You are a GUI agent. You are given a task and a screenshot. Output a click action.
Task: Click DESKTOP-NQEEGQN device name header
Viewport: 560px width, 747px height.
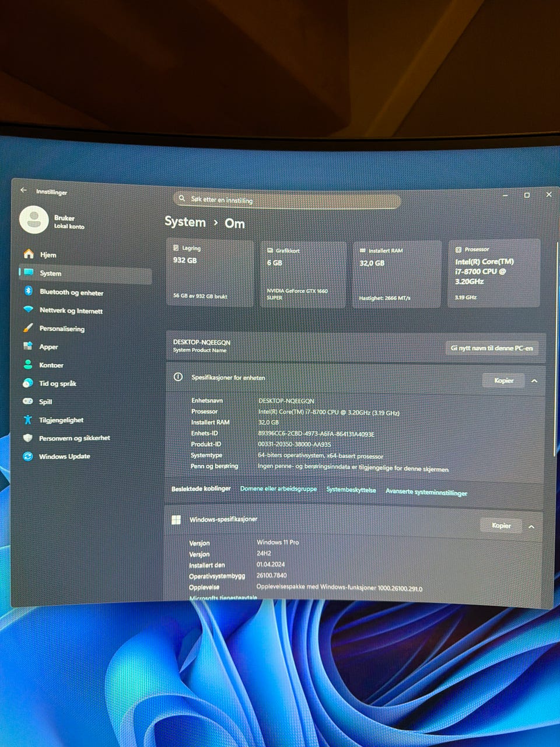[x=202, y=342]
